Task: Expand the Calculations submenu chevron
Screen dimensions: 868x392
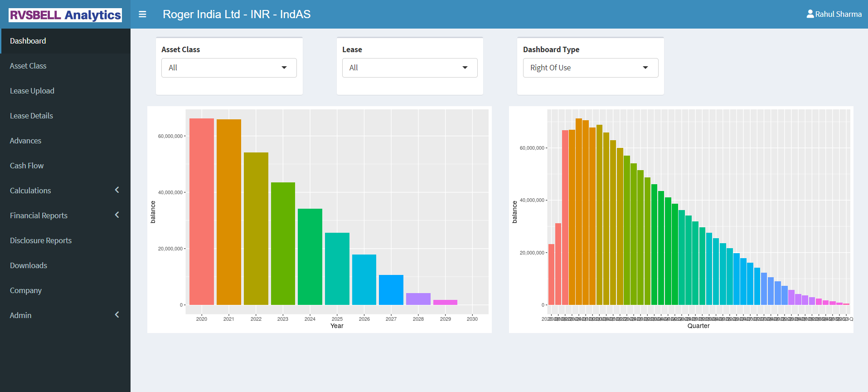Action: click(117, 190)
